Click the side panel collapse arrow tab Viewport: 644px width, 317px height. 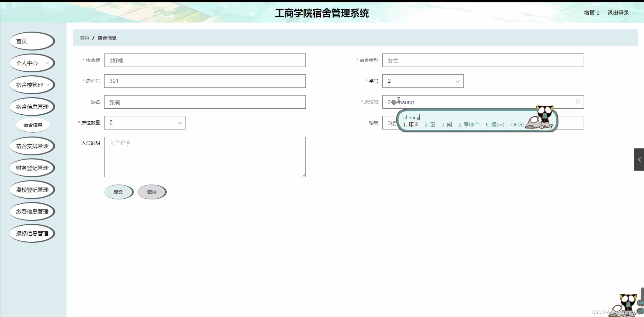(639, 160)
